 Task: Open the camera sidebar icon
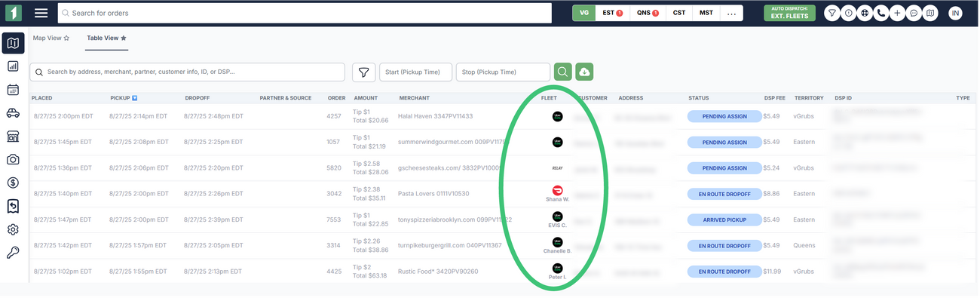click(x=13, y=159)
